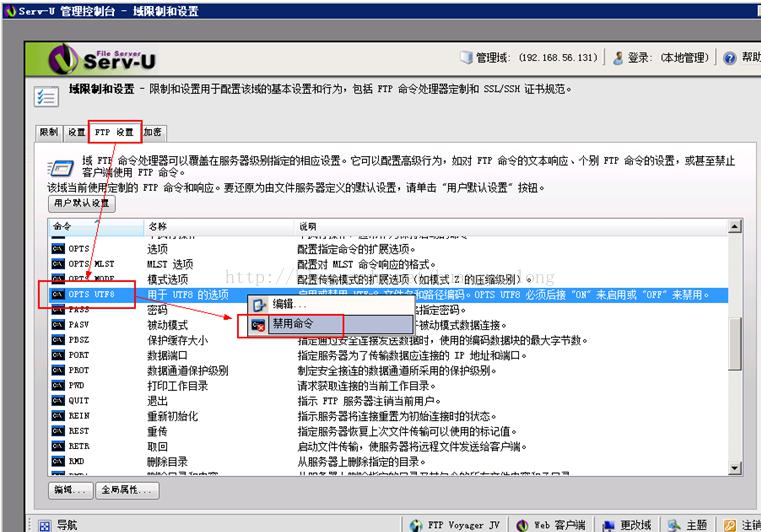This screenshot has width=761, height=532.
Task: Click the 编辑... button below the list
Action: [71, 490]
